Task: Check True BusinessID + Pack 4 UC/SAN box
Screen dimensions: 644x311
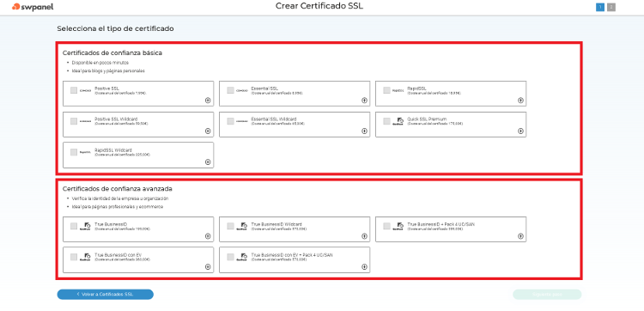Action: [386, 226]
